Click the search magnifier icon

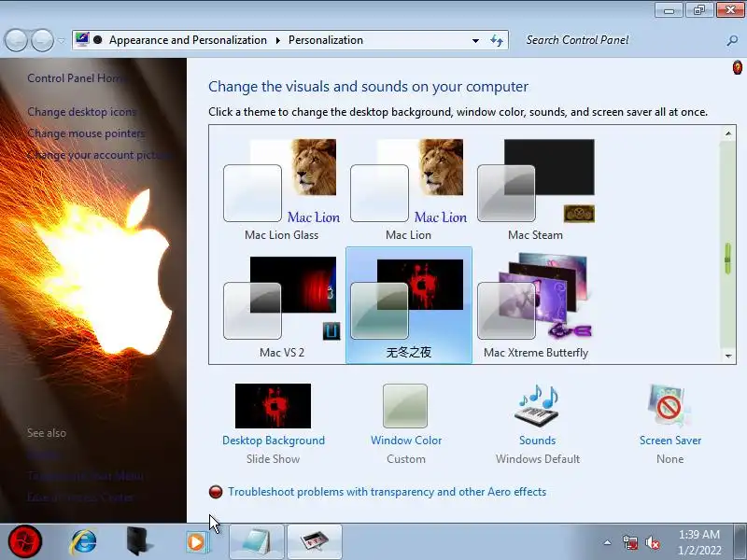pos(732,40)
